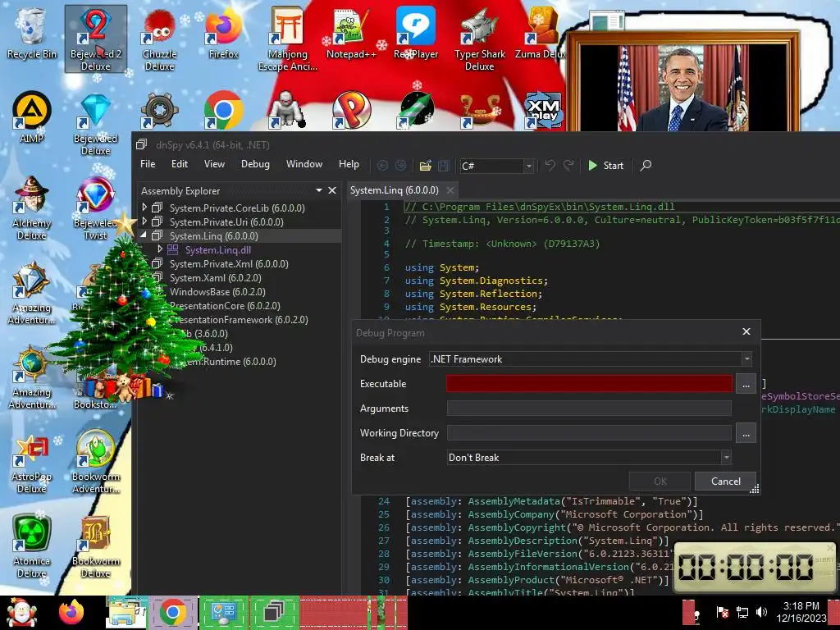Click Cancel in Debug Program dialog
The image size is (840, 630).
coord(725,481)
